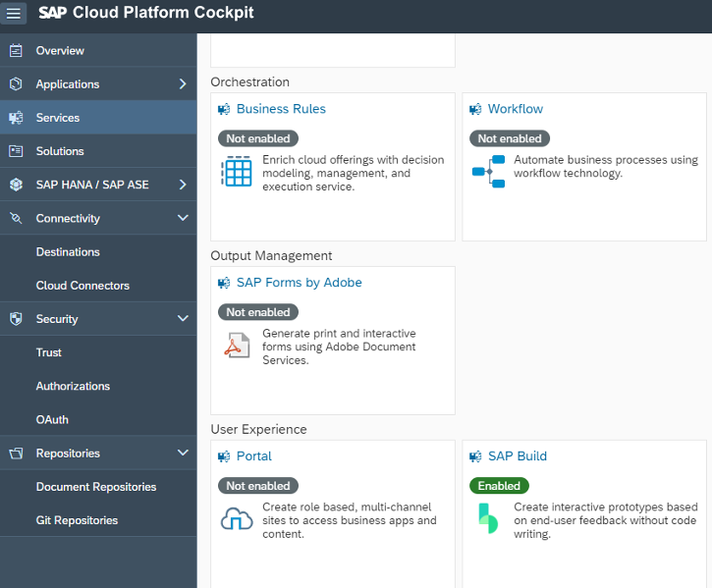Screen dimensions: 712x588
Task: Click the small service icon beside SAP Forms by Adobe
Action: coord(224,283)
